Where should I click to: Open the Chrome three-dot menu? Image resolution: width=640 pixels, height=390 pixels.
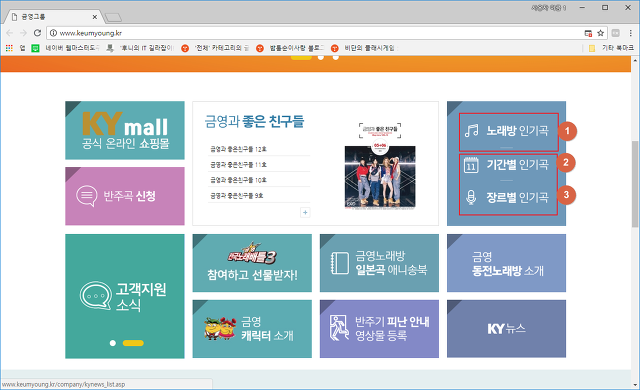click(631, 33)
